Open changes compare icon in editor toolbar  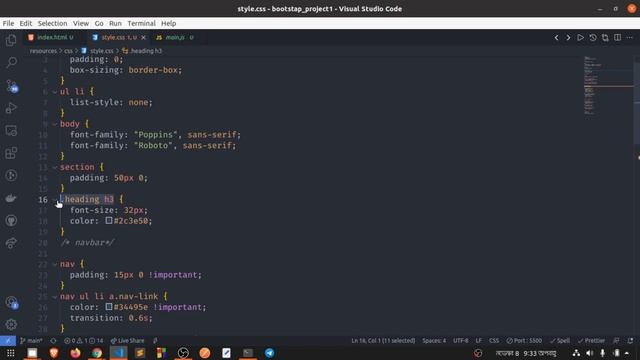click(x=605, y=38)
